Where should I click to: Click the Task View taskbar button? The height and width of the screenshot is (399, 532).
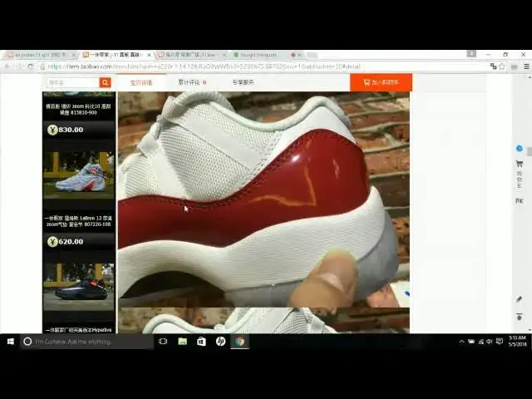click(163, 341)
